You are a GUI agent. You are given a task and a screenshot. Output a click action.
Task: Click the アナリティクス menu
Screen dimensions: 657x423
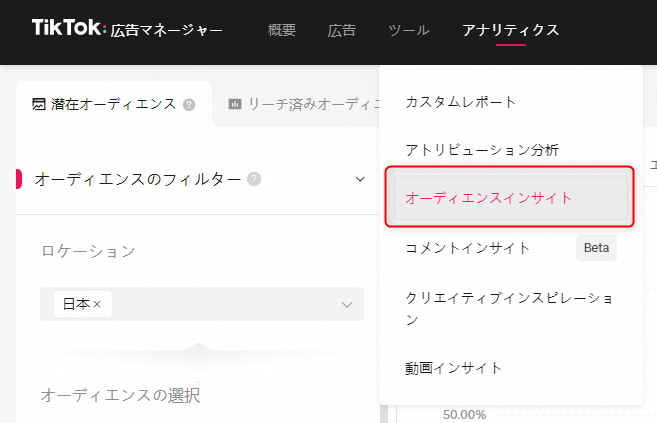coord(510,30)
